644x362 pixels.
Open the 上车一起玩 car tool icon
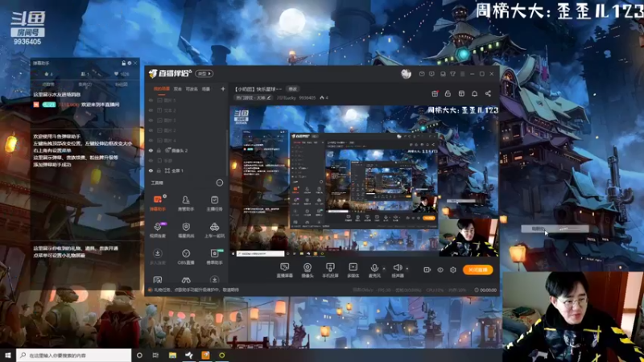coord(214,229)
